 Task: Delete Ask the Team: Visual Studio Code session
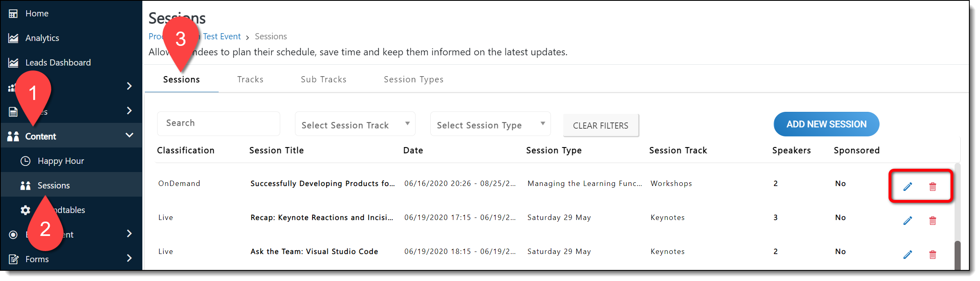(x=932, y=255)
